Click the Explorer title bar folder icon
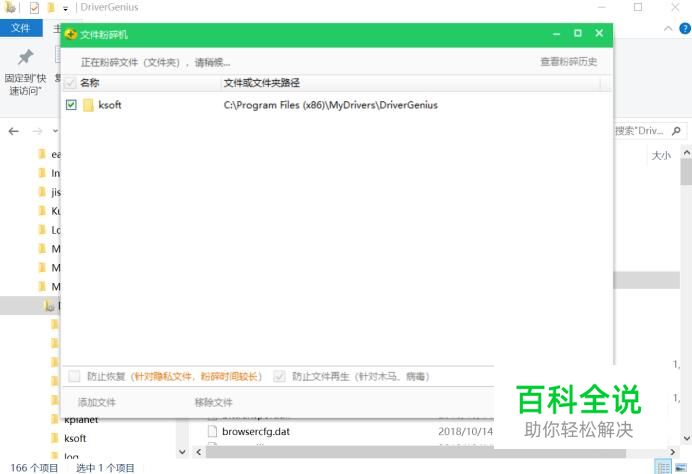The image size is (692, 474). (10, 7)
